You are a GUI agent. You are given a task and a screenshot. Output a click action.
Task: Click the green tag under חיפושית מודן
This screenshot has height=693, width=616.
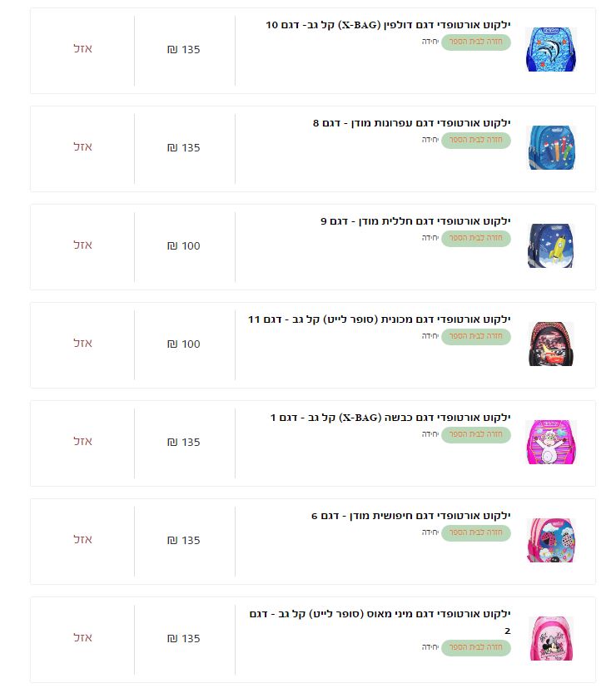point(476,532)
